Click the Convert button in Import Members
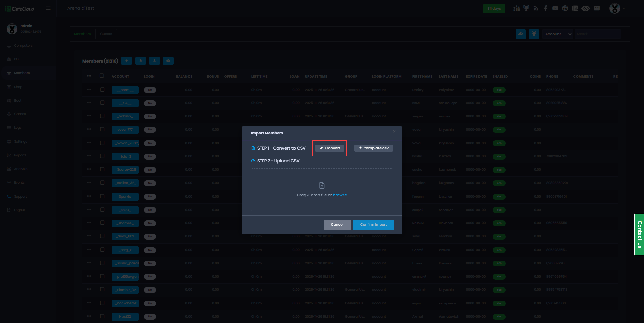This screenshot has width=644, height=323. pyautogui.click(x=330, y=148)
